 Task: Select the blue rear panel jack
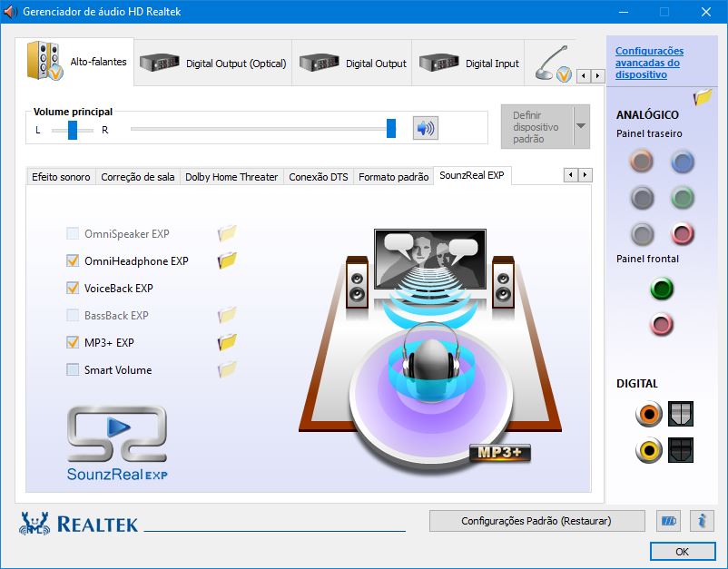682,162
